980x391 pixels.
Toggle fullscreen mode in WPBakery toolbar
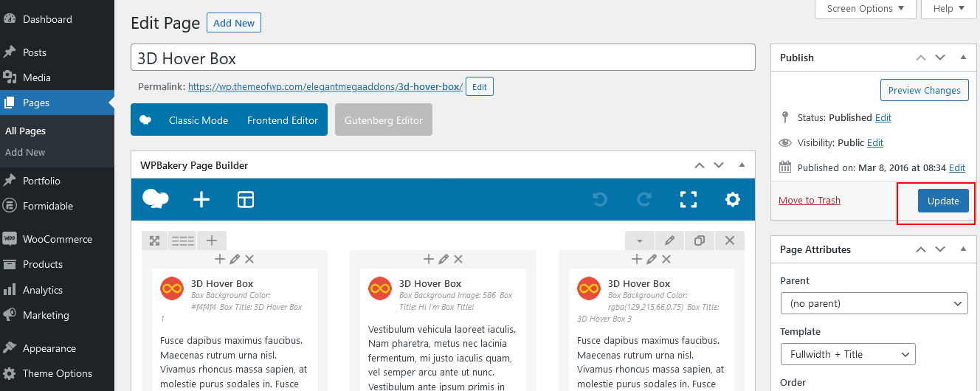pos(688,199)
